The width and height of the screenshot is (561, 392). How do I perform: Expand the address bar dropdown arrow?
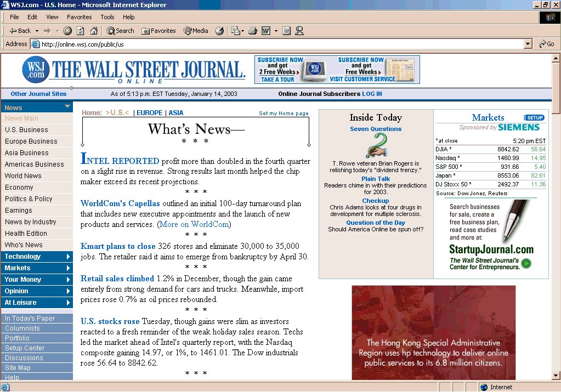pos(528,44)
